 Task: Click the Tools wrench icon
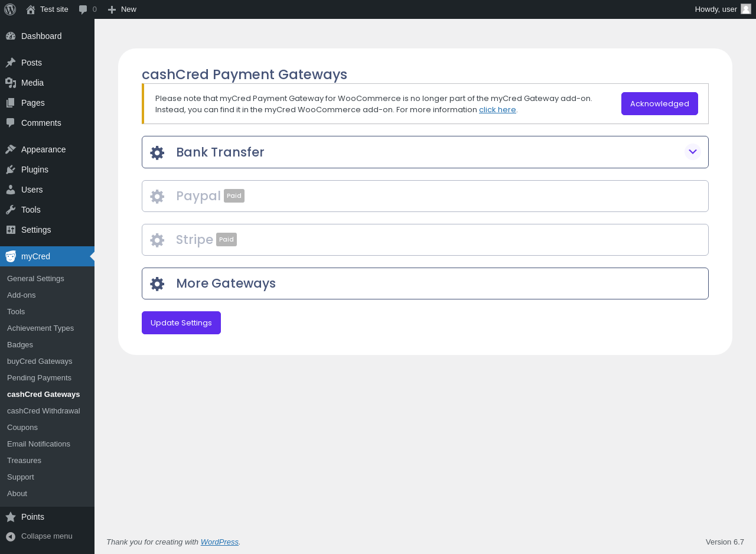(x=11, y=210)
